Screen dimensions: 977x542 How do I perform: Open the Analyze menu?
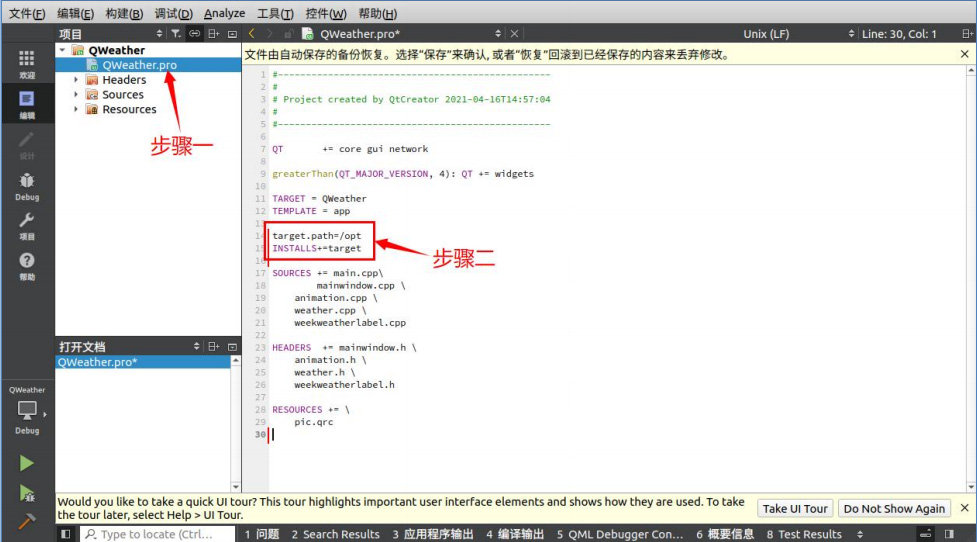click(x=224, y=13)
